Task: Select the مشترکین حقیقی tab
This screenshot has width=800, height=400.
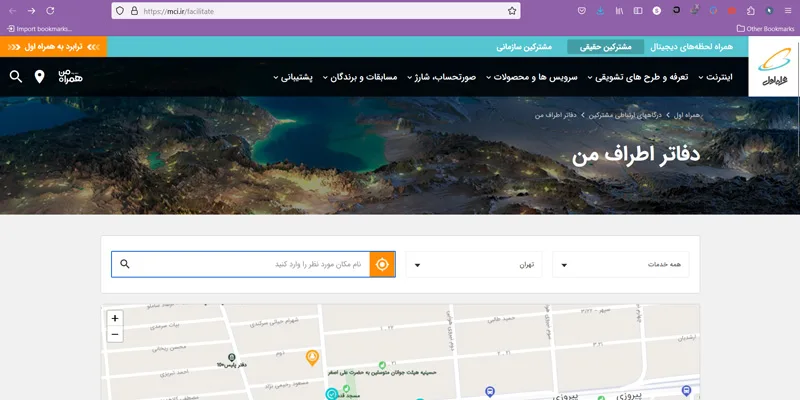Action: coord(606,47)
